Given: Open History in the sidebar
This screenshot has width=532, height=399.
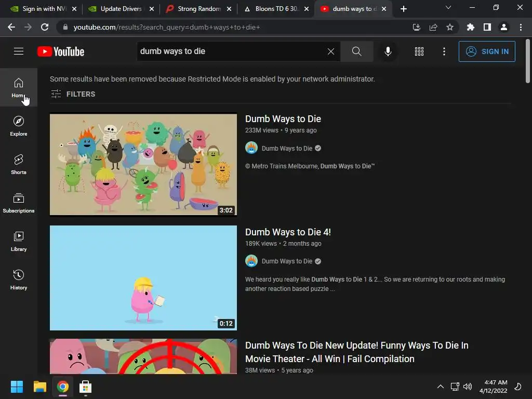Looking at the screenshot, I should tap(19, 279).
